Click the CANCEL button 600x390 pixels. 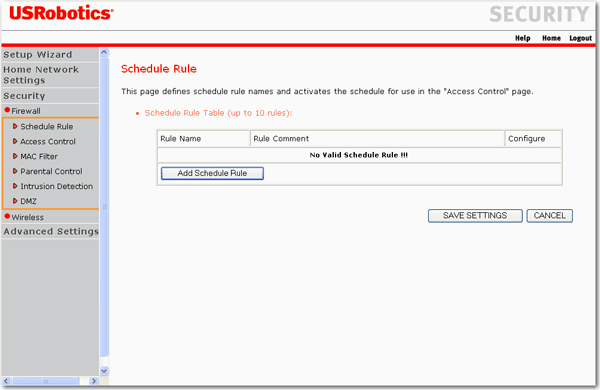[549, 215]
